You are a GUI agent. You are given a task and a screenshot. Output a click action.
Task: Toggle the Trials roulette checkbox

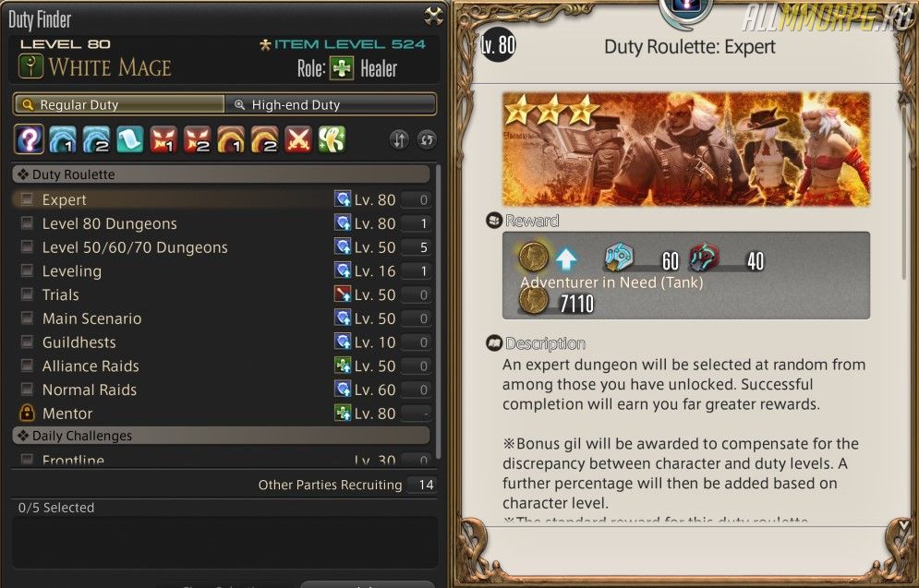click(x=27, y=294)
